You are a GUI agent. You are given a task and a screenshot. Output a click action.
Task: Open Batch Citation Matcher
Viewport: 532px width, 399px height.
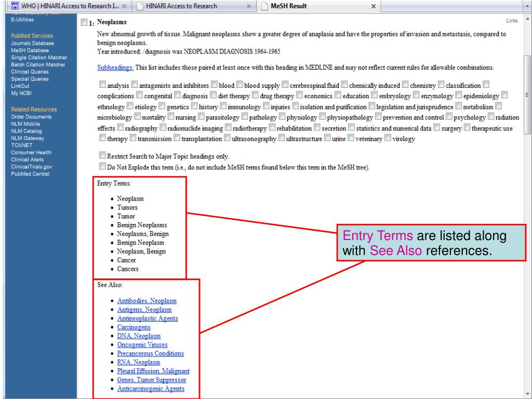click(x=38, y=65)
